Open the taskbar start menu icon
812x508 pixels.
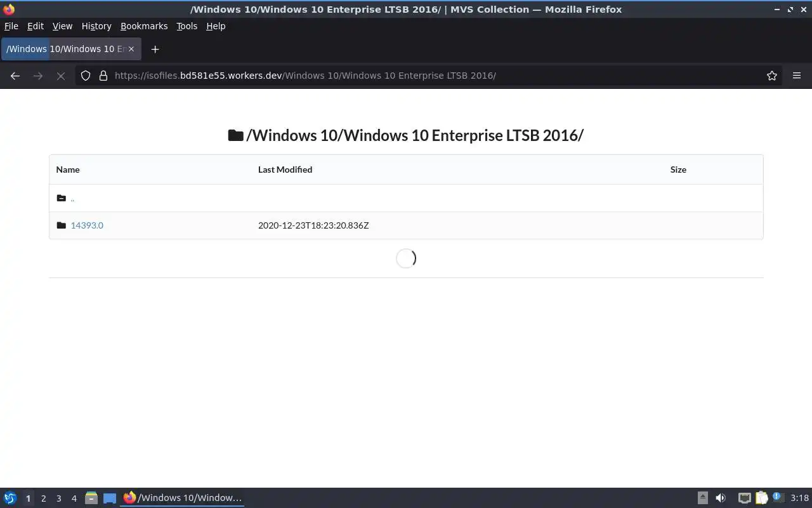pyautogui.click(x=10, y=498)
